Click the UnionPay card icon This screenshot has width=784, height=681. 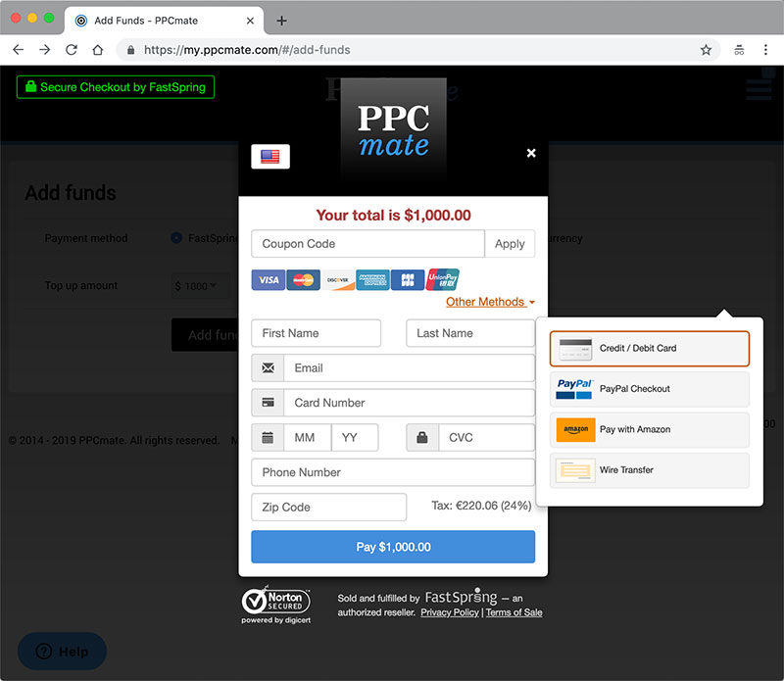coord(443,280)
